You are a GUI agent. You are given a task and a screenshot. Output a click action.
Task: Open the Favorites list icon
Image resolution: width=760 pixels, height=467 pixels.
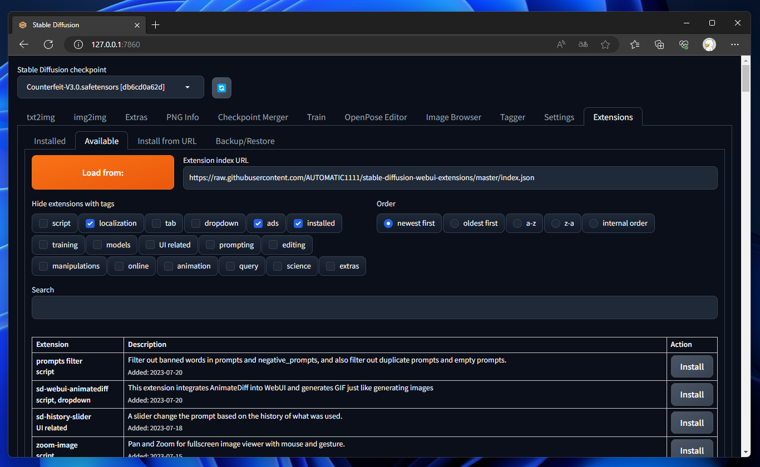tap(634, 45)
